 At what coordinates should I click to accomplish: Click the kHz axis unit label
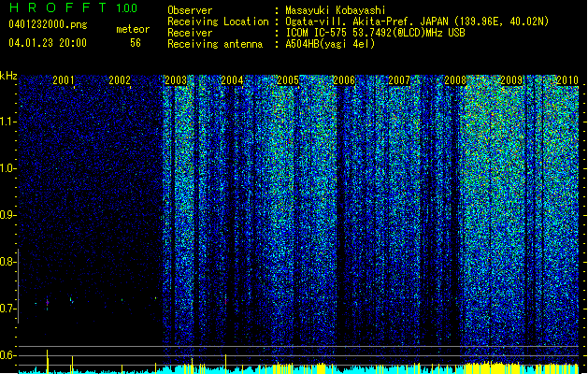(x=8, y=76)
